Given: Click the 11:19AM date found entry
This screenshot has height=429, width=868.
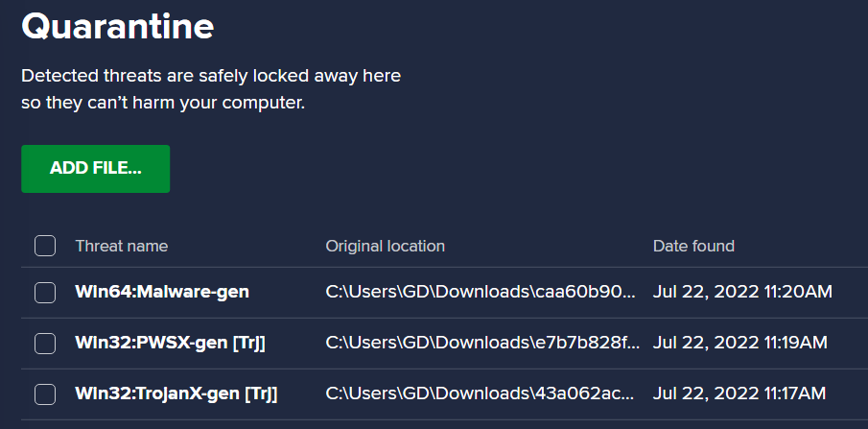Looking at the screenshot, I should coord(740,343).
